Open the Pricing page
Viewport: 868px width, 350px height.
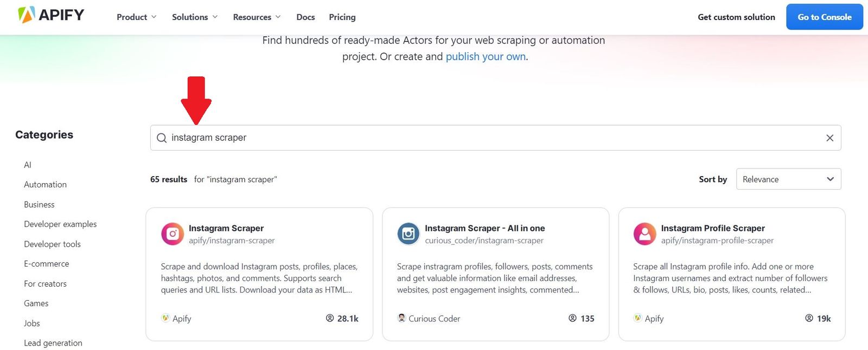click(x=342, y=17)
